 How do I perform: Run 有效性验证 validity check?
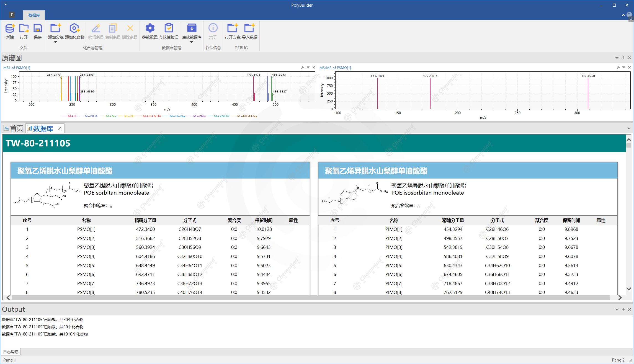coord(169,28)
